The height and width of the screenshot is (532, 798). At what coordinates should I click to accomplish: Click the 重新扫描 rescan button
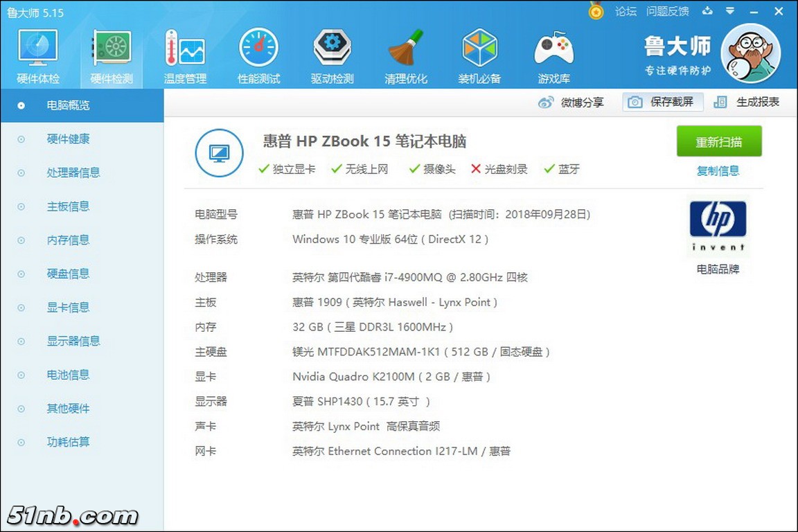[x=718, y=141]
